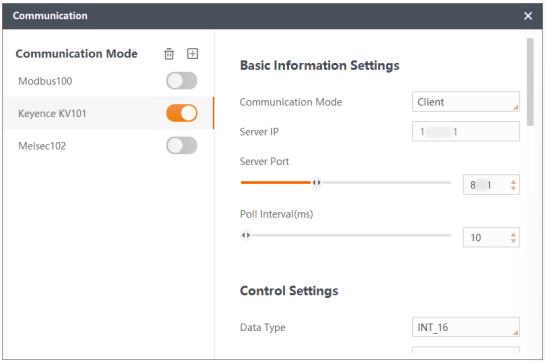Open the Data Type INT_16 dropdown
The image size is (545, 362).
466,327
